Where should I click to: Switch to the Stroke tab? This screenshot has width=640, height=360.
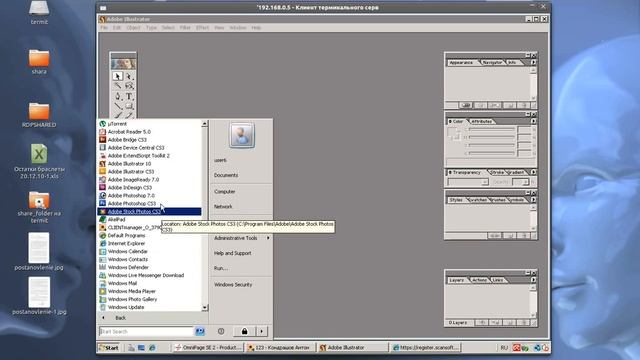tap(497, 172)
